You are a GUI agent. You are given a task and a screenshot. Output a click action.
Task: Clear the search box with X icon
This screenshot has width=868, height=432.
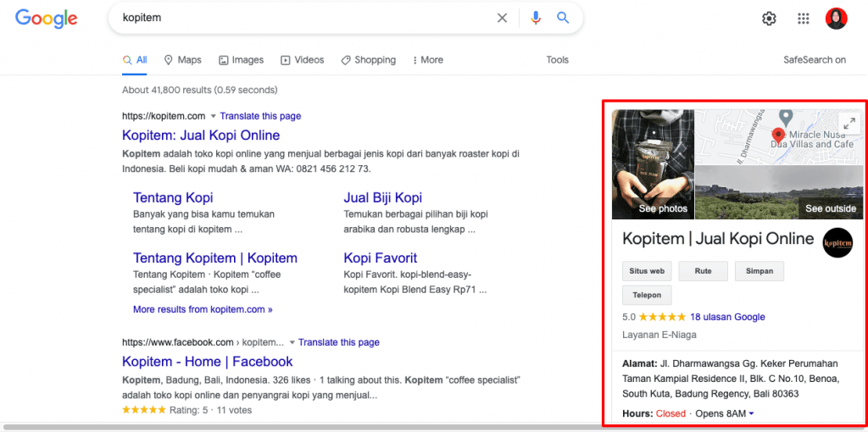[x=503, y=18]
